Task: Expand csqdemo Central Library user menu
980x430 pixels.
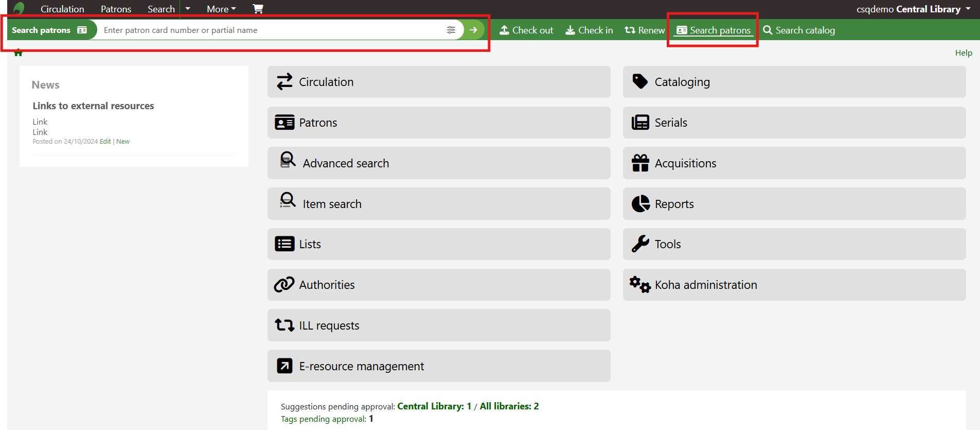Action: click(x=913, y=9)
